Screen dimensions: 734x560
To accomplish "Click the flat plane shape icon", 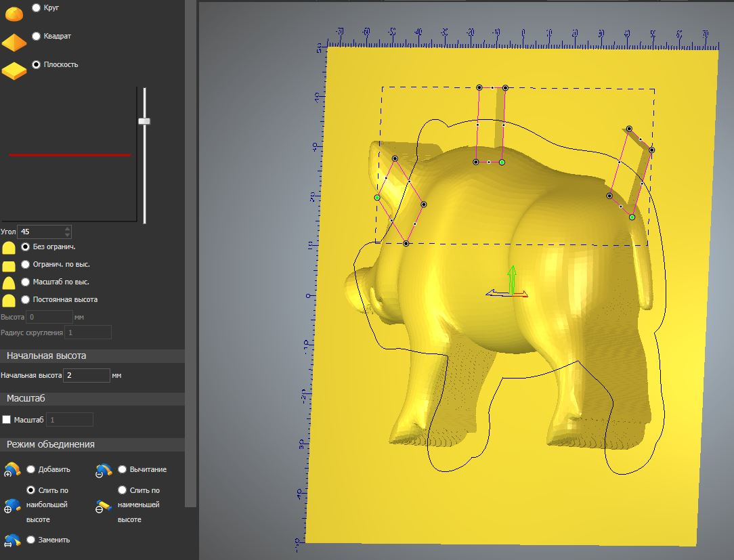I will tap(14, 70).
